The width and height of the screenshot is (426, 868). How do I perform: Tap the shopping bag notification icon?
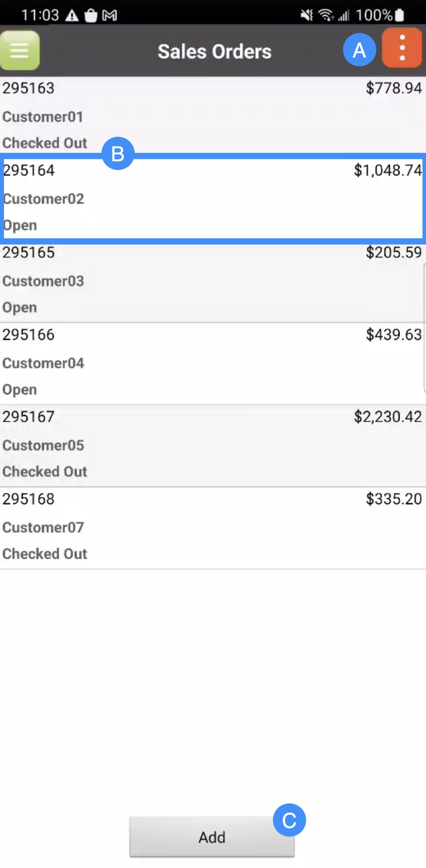(91, 16)
